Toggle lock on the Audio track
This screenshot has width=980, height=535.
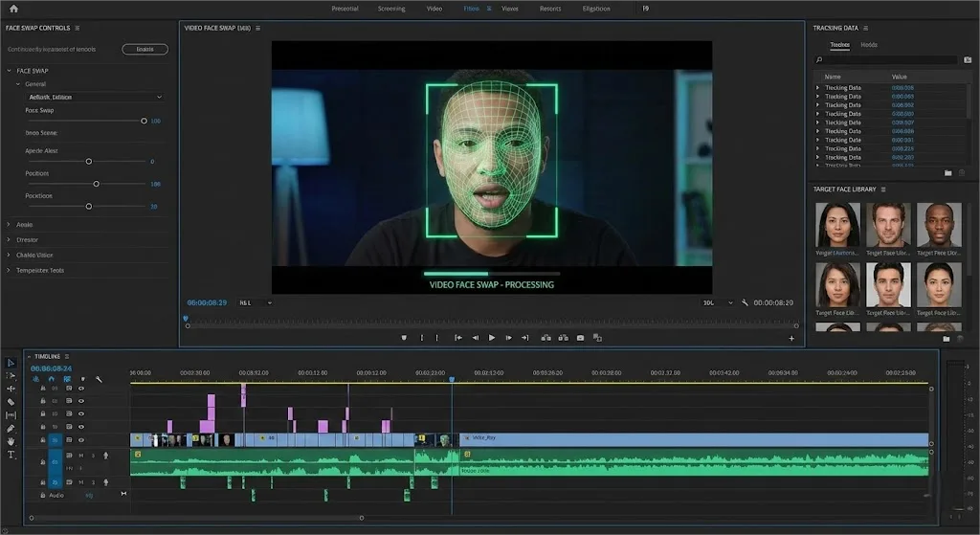43,495
